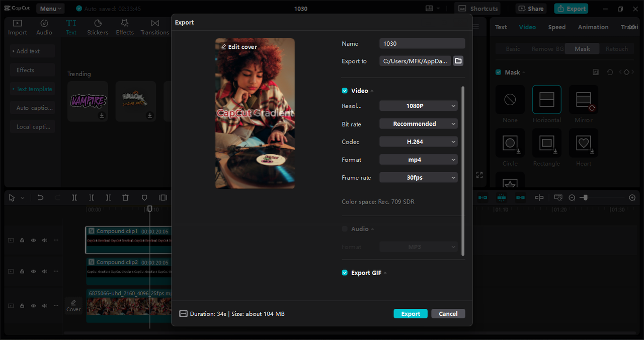Reset mask settings with the circular arrow
644x340 pixels.
point(610,73)
